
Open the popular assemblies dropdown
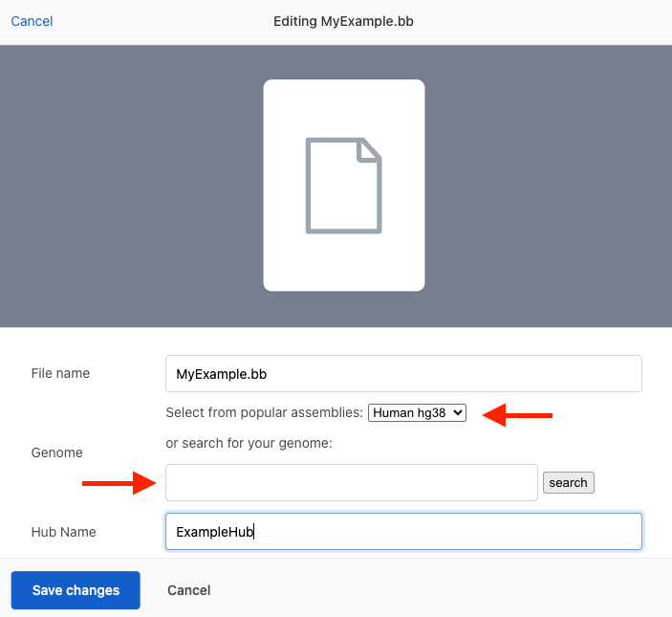[417, 412]
